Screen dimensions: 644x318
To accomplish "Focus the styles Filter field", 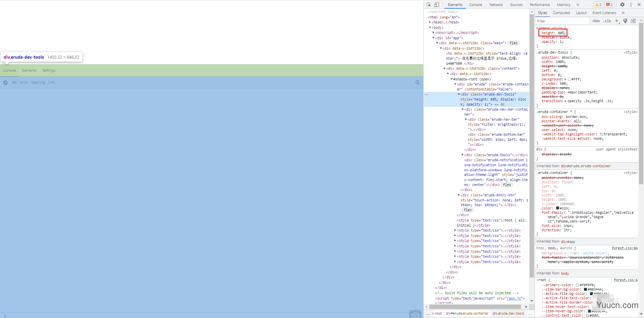I will click(x=562, y=21).
